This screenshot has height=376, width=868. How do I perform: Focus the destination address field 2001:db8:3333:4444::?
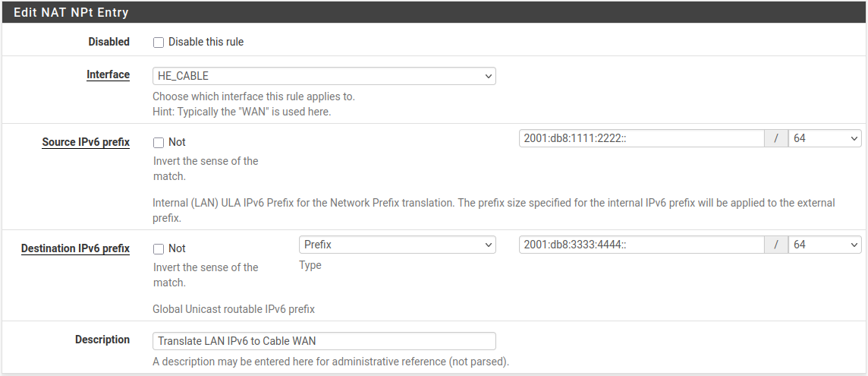[642, 245]
